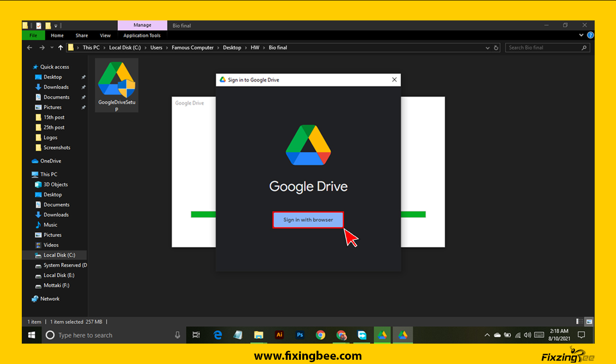Click the Sign in with browser button

pyautogui.click(x=308, y=220)
